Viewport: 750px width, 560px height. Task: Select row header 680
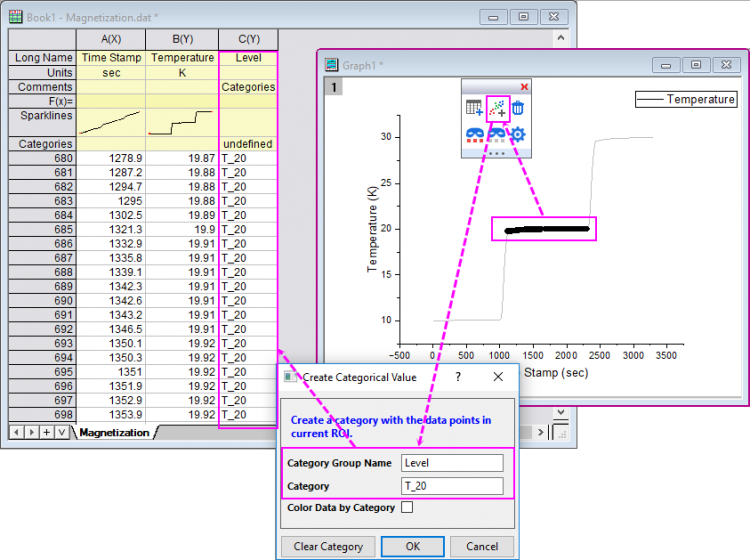43,158
